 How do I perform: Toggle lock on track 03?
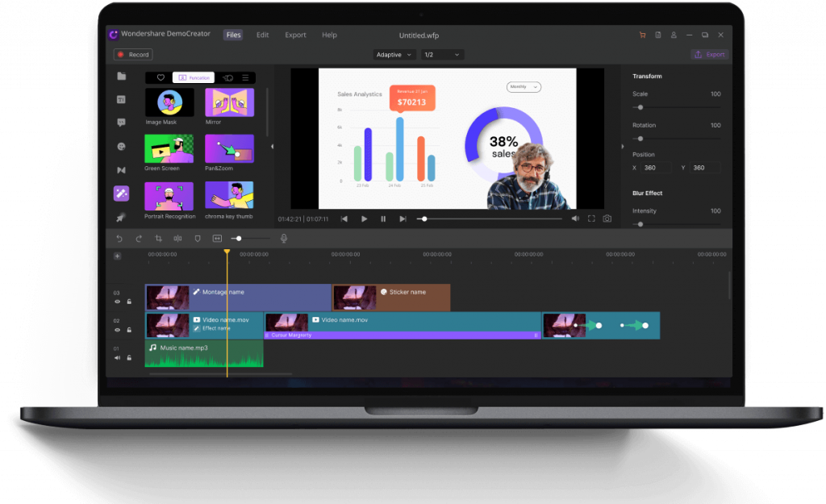pyautogui.click(x=129, y=302)
